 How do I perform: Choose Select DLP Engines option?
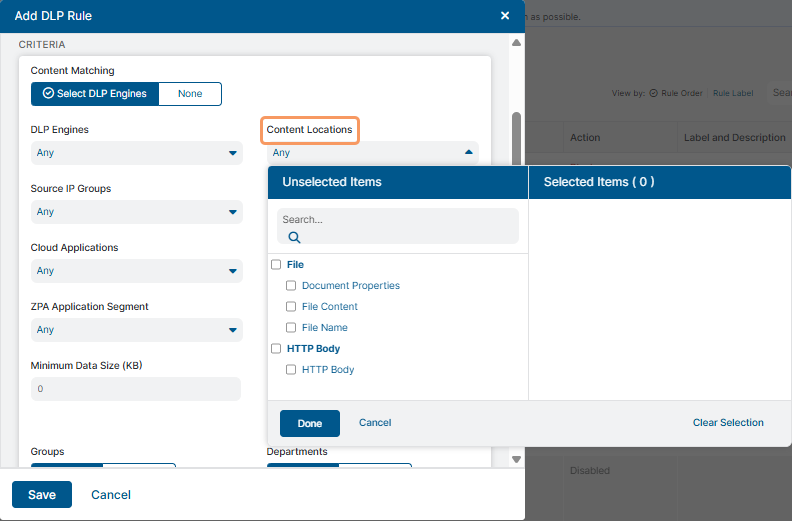coord(95,94)
